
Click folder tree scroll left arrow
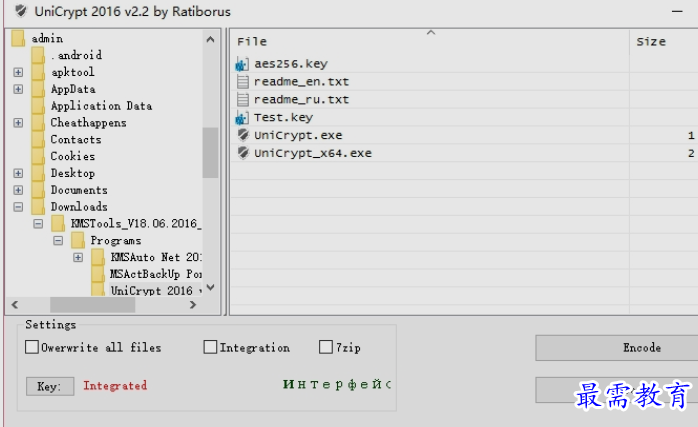click(15, 305)
